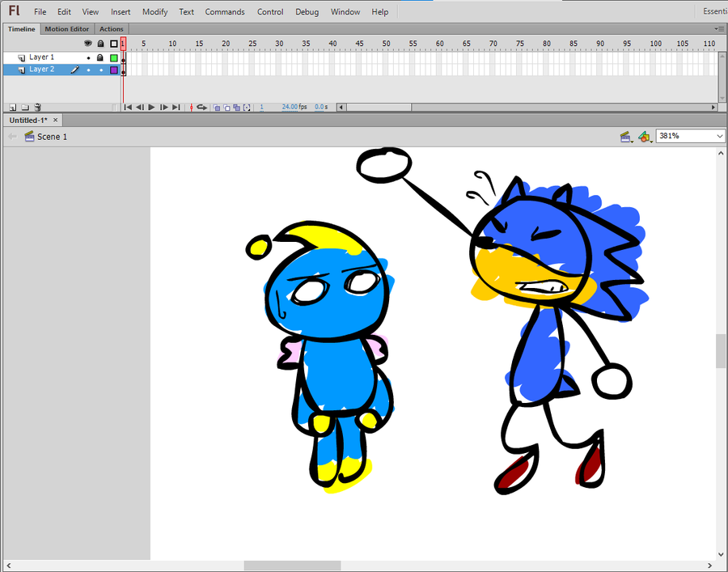
Task: Click the stage horizontal scrollbar thumb
Action: click(292, 566)
